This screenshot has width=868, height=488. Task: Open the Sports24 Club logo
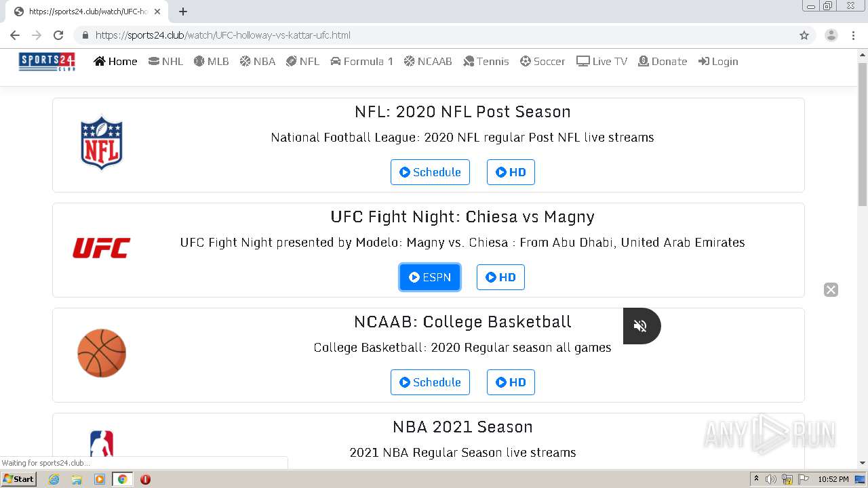click(x=47, y=62)
